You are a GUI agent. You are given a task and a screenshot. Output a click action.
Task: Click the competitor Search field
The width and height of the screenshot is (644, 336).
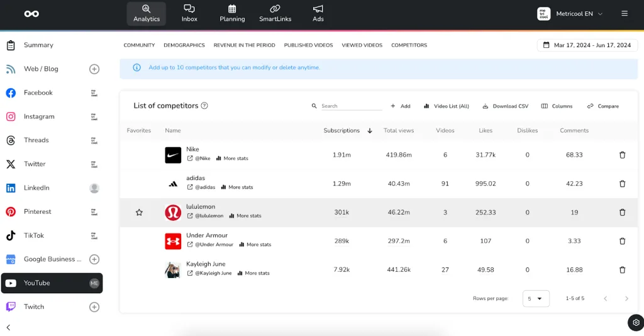click(x=350, y=106)
